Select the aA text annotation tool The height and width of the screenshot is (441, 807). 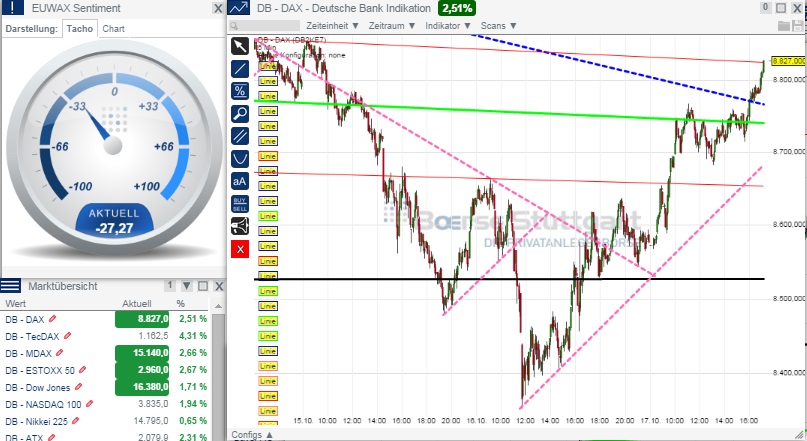(x=240, y=181)
